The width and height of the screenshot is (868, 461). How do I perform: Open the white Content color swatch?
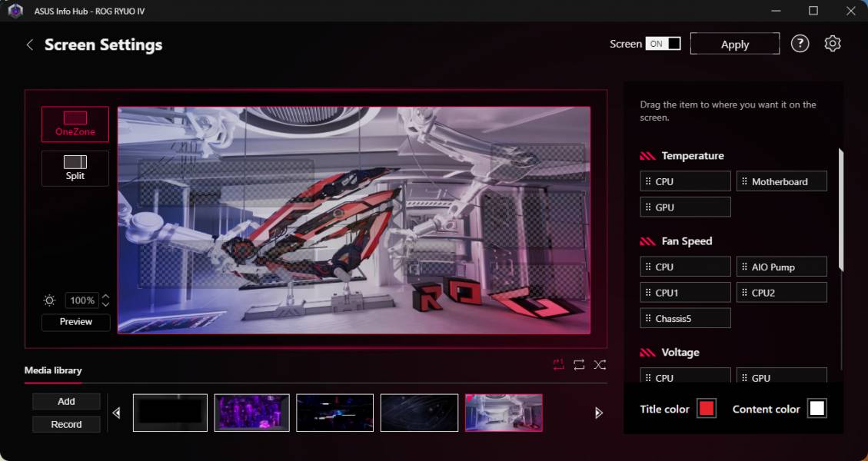tap(816, 409)
